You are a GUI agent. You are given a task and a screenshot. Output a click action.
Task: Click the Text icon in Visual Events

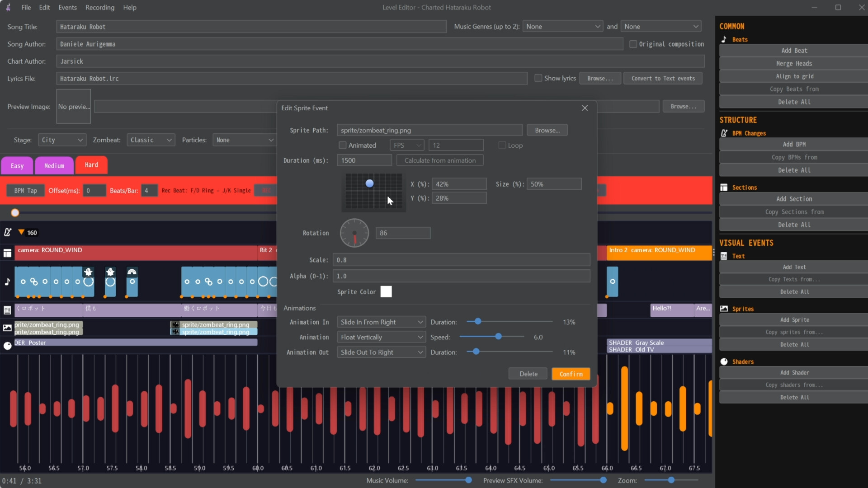pos(724,256)
